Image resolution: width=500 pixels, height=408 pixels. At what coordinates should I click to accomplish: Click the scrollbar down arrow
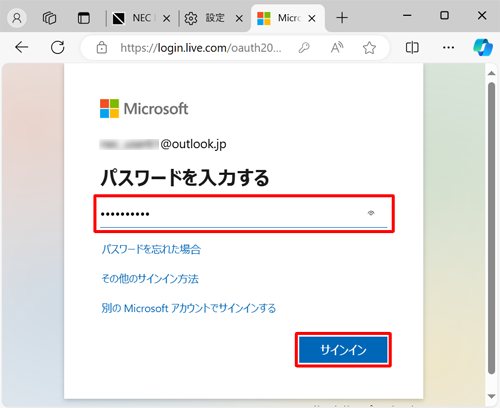point(491,396)
